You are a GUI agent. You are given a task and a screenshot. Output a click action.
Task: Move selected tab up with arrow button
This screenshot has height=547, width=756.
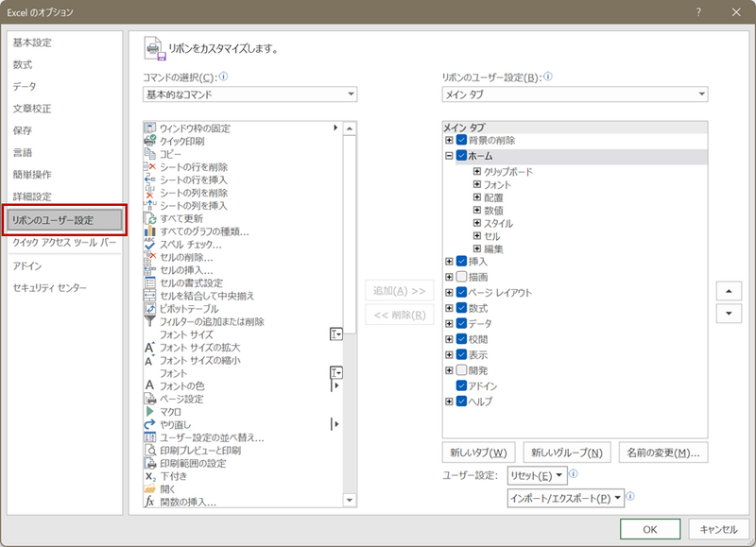tap(729, 291)
